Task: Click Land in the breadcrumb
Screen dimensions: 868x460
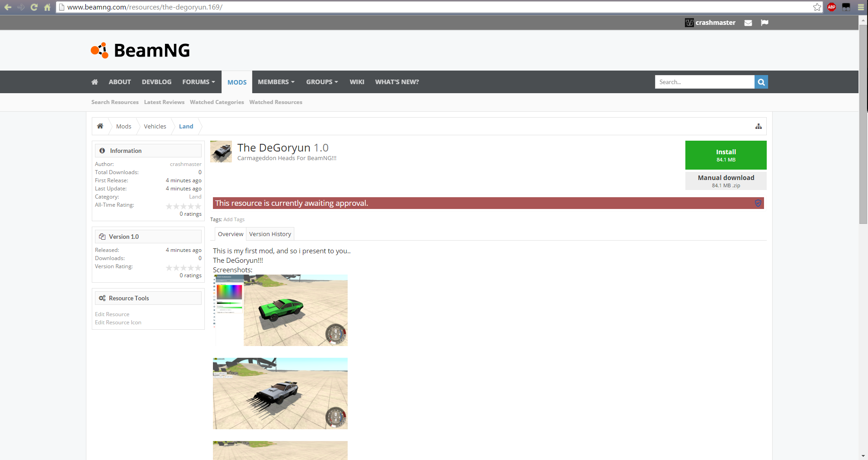Action: [x=186, y=126]
